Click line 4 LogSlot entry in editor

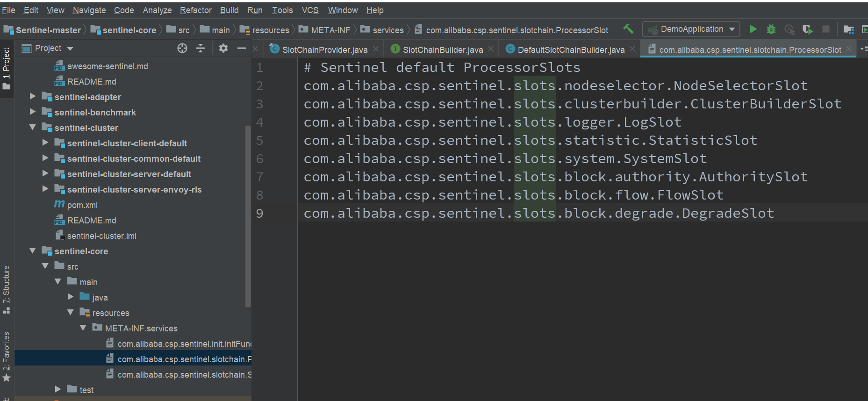click(492, 122)
